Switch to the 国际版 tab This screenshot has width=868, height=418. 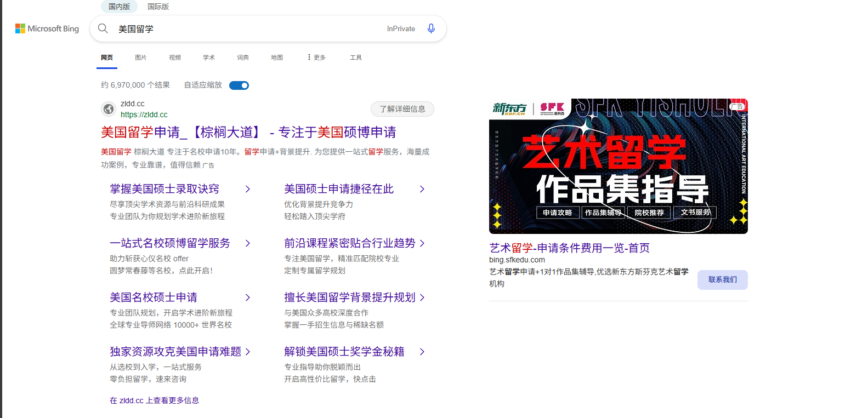click(x=158, y=7)
